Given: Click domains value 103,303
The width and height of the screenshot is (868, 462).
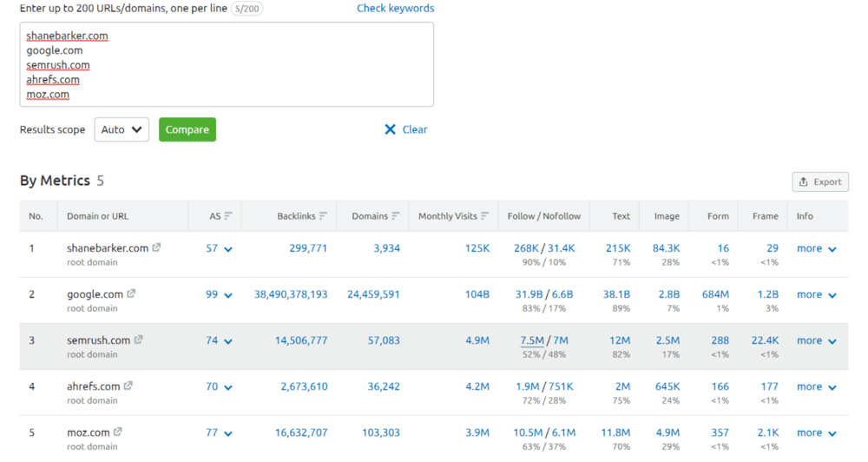Looking at the screenshot, I should 381,432.
